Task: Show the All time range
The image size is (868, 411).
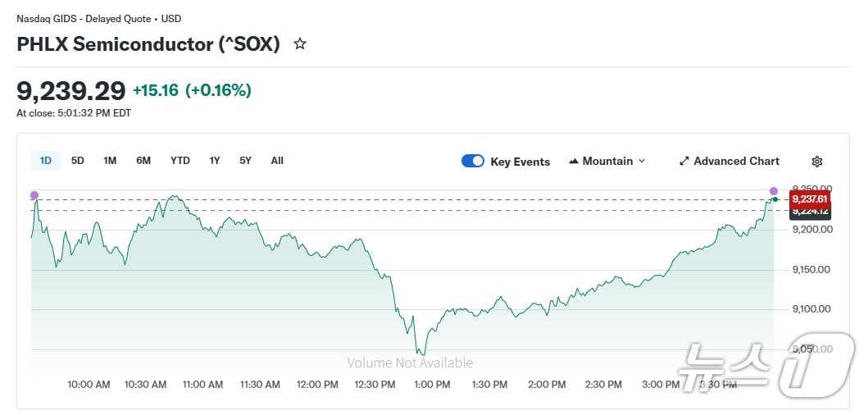Action: point(277,161)
